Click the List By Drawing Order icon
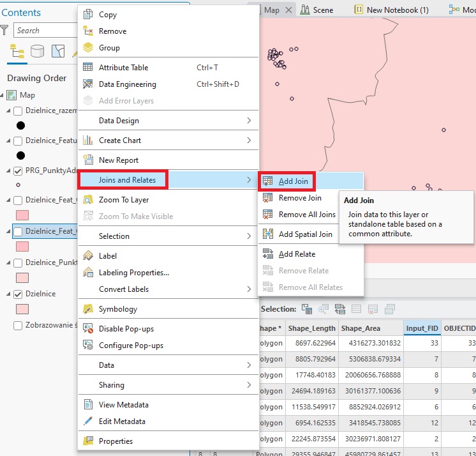Image resolution: width=476 pixels, height=456 pixels. pyautogui.click(x=16, y=51)
